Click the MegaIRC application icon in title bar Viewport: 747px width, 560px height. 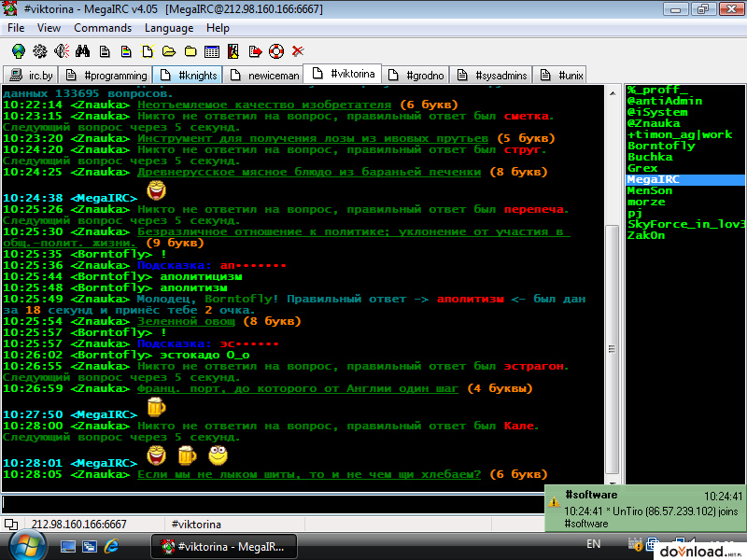[x=10, y=8]
